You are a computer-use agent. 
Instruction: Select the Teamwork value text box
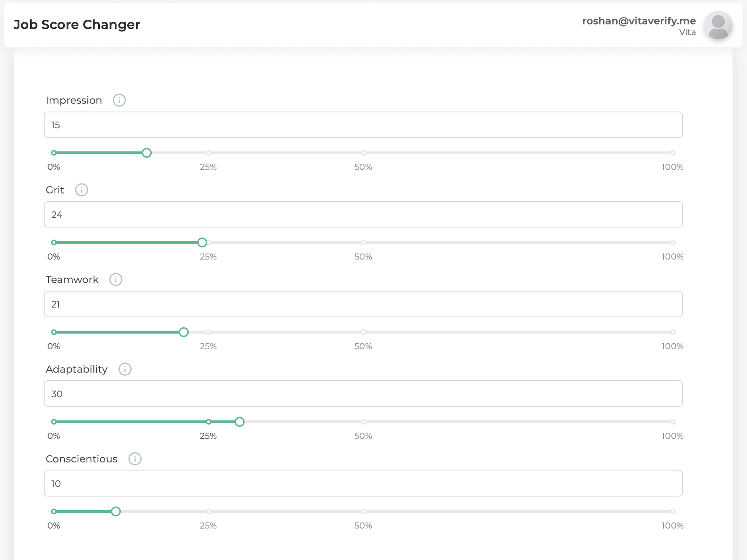pos(363,304)
